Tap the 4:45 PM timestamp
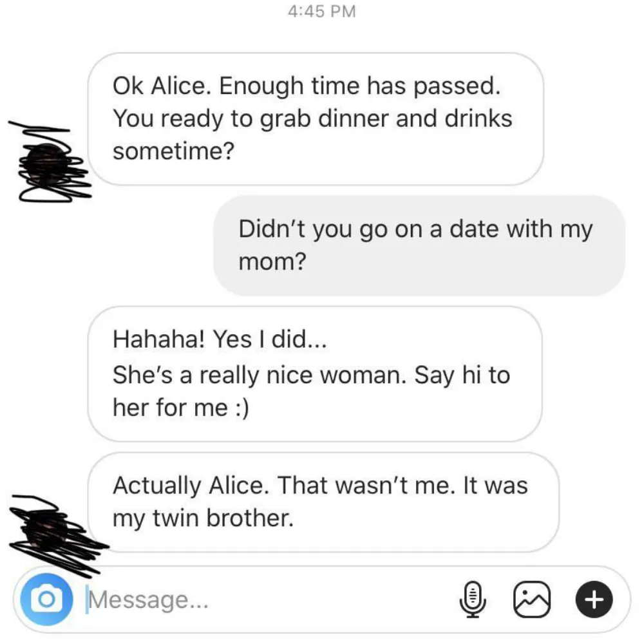The image size is (644, 644). tap(321, 11)
